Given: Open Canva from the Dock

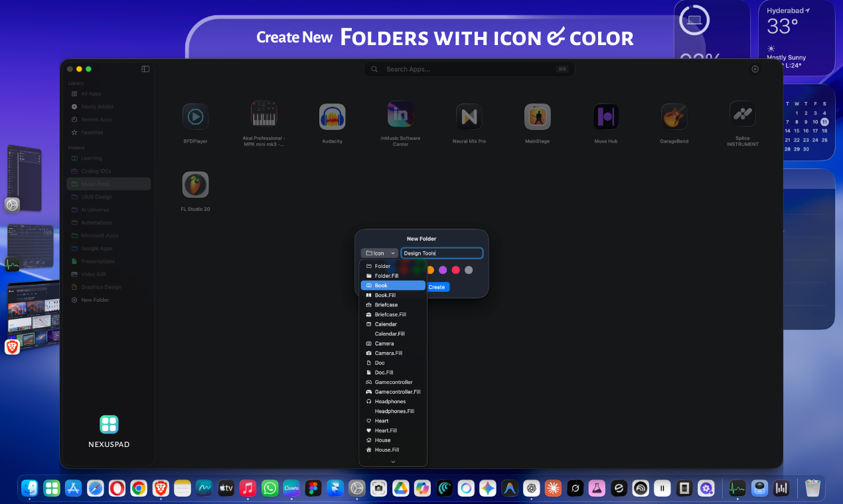Looking at the screenshot, I should 291,489.
